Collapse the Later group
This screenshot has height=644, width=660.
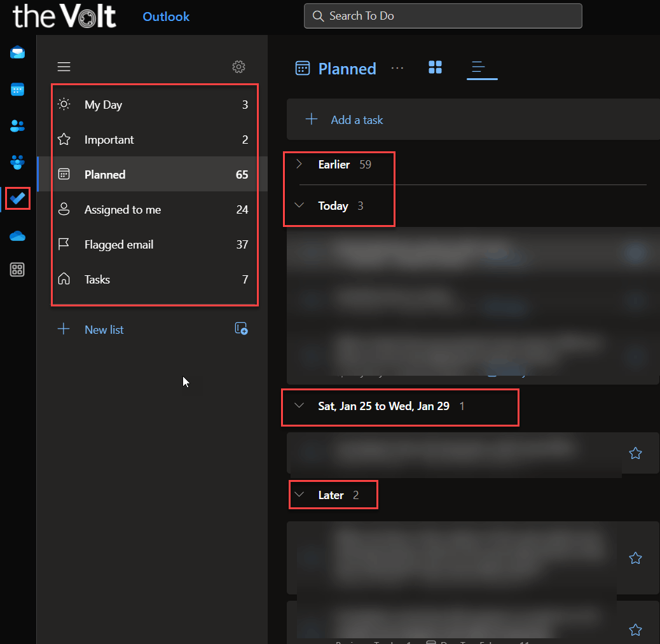click(x=299, y=495)
